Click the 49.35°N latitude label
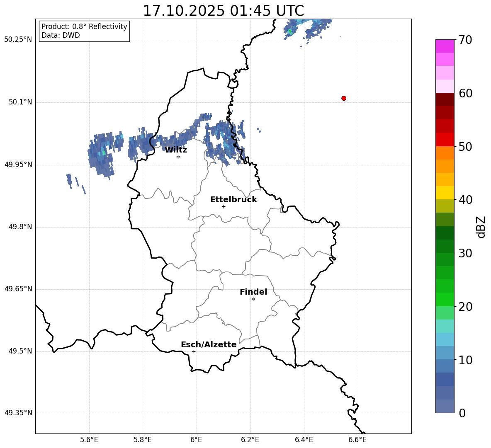The image size is (491, 448). click(x=18, y=413)
